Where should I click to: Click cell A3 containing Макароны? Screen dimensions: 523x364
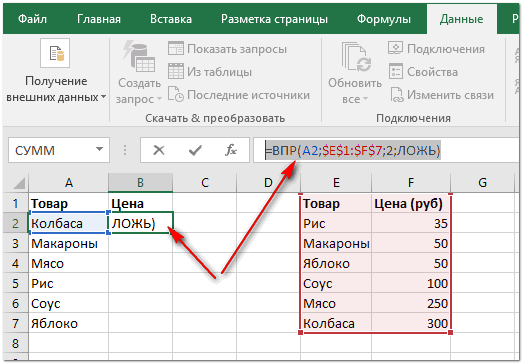pyautogui.click(x=68, y=243)
